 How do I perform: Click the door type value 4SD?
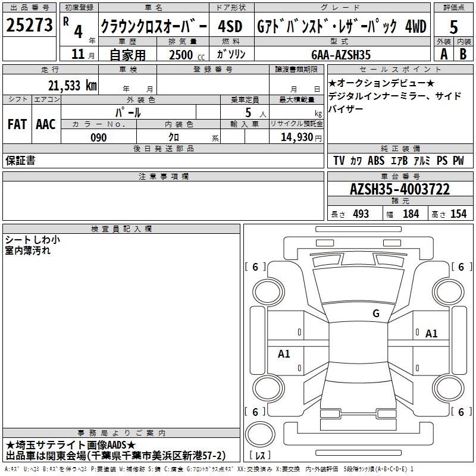230,26
